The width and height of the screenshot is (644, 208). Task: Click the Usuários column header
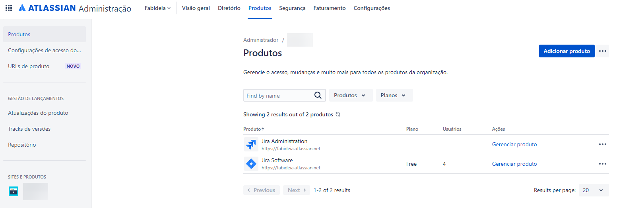(x=452, y=129)
